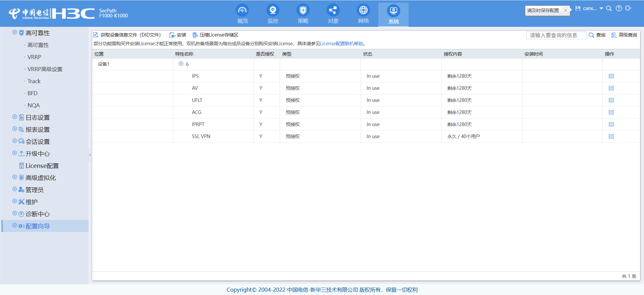Open License配置 in sidebar

[42, 166]
